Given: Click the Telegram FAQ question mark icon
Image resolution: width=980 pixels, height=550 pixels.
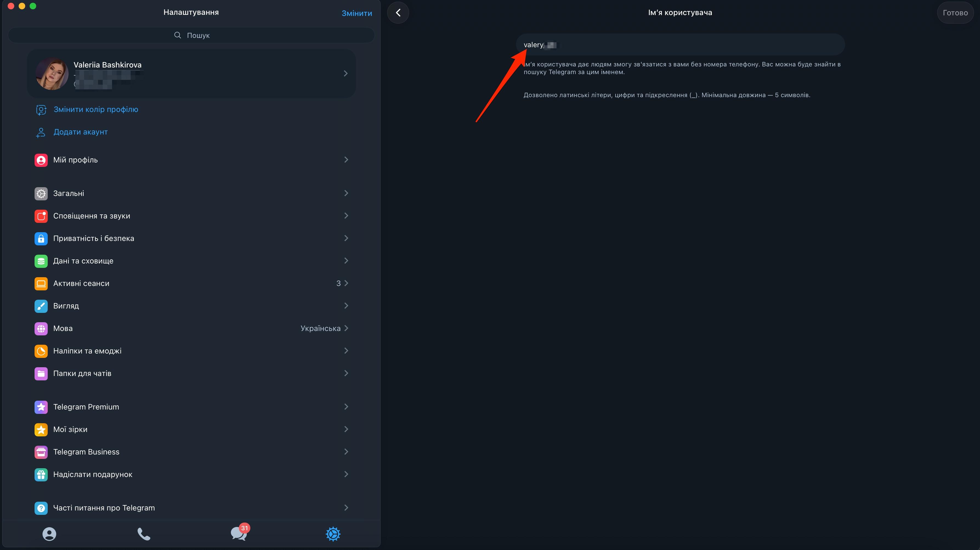Looking at the screenshot, I should (x=41, y=508).
